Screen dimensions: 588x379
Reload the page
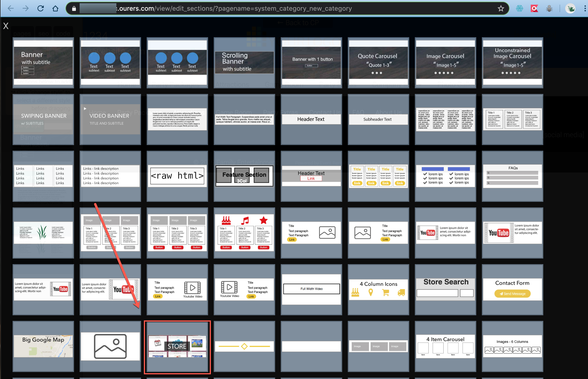41,8
